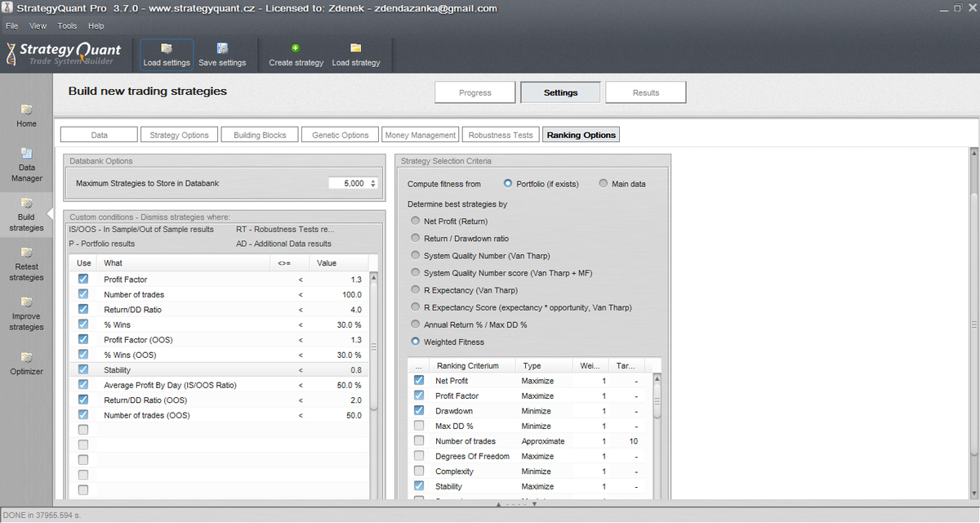The image size is (980, 523).
Task: Uncheck the Profit Factor (OOS) condition
Action: 82,340
